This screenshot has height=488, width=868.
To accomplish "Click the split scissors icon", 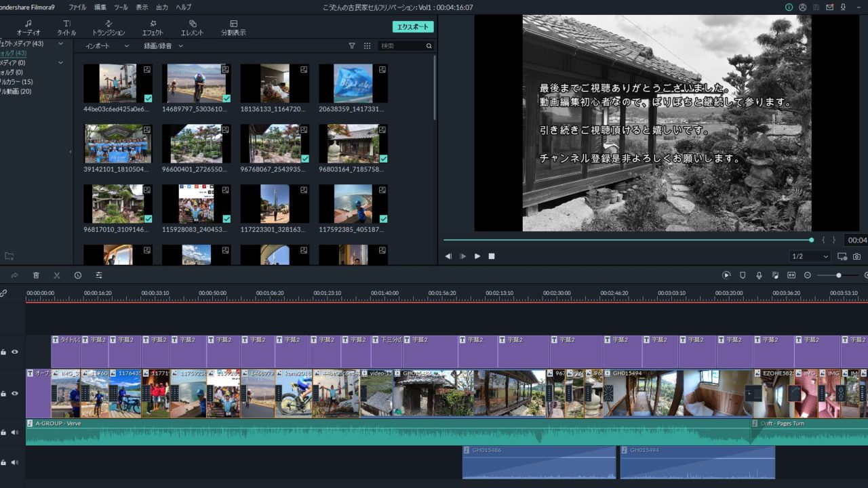I will click(57, 275).
